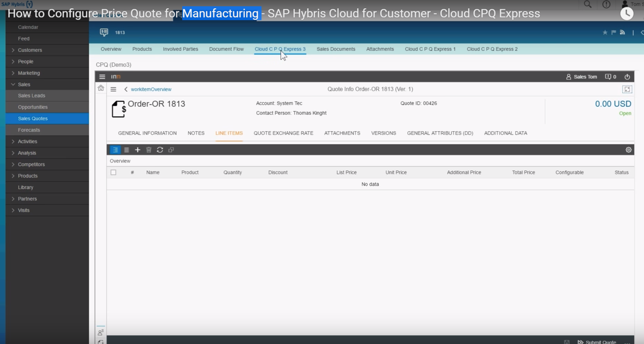Click the trash delete line item icon
Viewport: 644px width, 344px height.
pos(149,150)
